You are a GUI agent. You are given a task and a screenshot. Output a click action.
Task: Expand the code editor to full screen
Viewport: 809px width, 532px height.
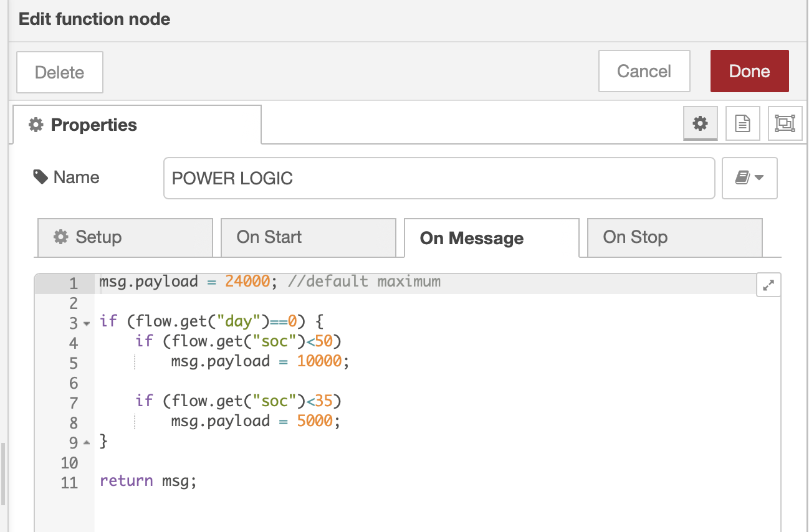click(768, 285)
